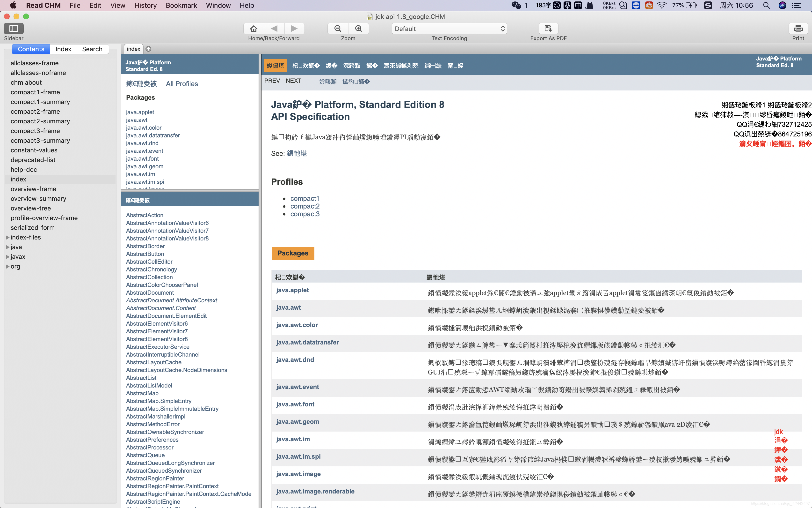The height and width of the screenshot is (508, 812).
Task: Add a new tab with plus icon
Action: [x=148, y=49]
